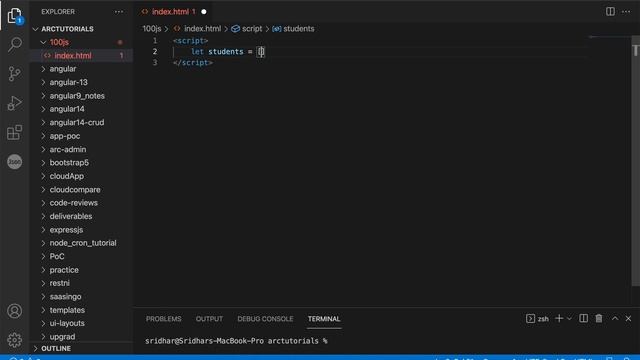640x360 pixels.
Task: Expand the angular9_notes folder
Action: [77, 96]
